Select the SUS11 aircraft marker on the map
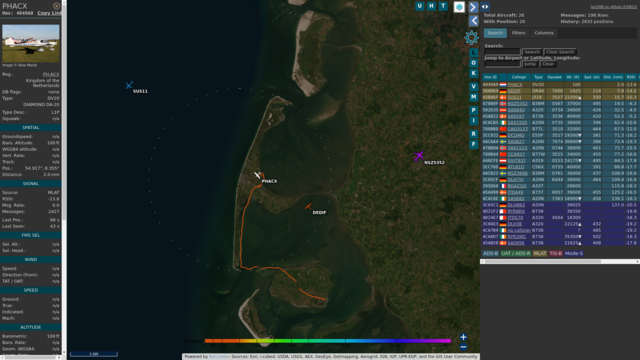 129,85
